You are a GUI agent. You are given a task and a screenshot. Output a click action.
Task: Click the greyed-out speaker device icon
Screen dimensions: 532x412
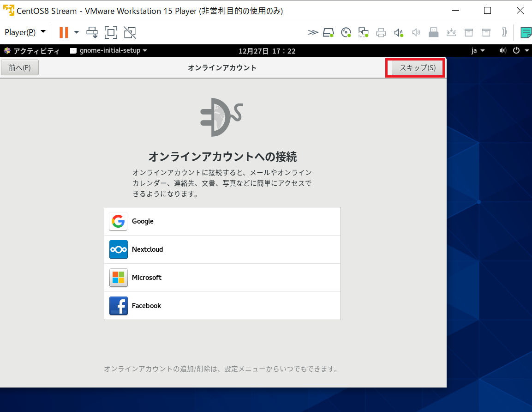tap(416, 33)
